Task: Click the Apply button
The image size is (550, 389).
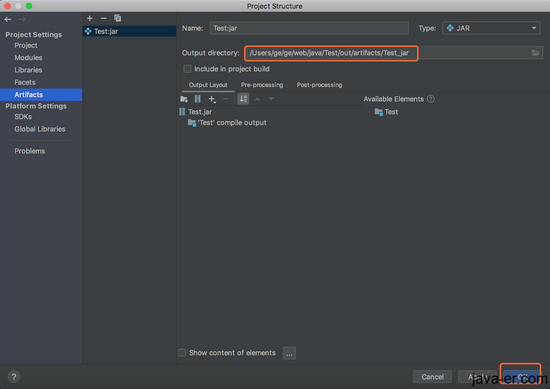Action: point(477,377)
